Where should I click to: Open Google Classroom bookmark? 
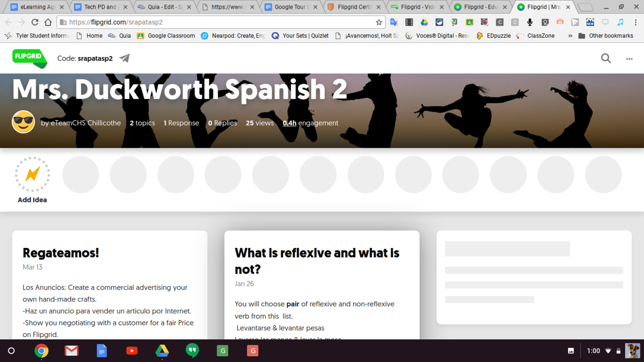171,36
